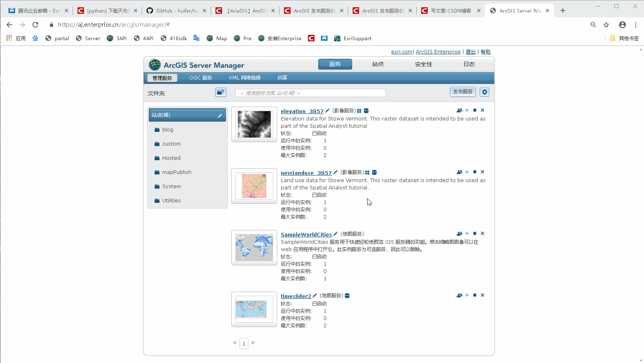Start the newlanduse_3857 service
The width and height of the screenshot is (644, 363).
(x=467, y=172)
